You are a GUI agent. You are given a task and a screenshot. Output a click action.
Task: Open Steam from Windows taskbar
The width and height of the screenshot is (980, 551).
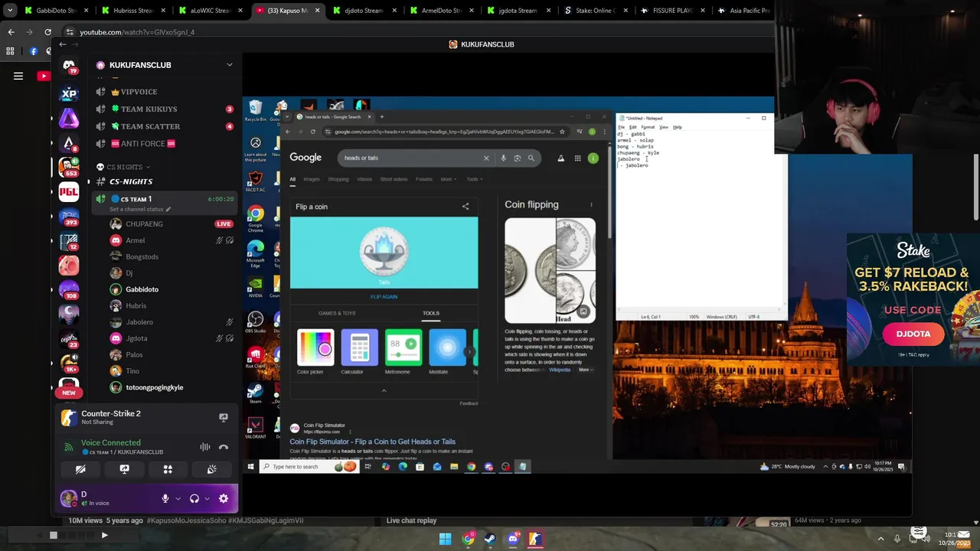pyautogui.click(x=490, y=539)
